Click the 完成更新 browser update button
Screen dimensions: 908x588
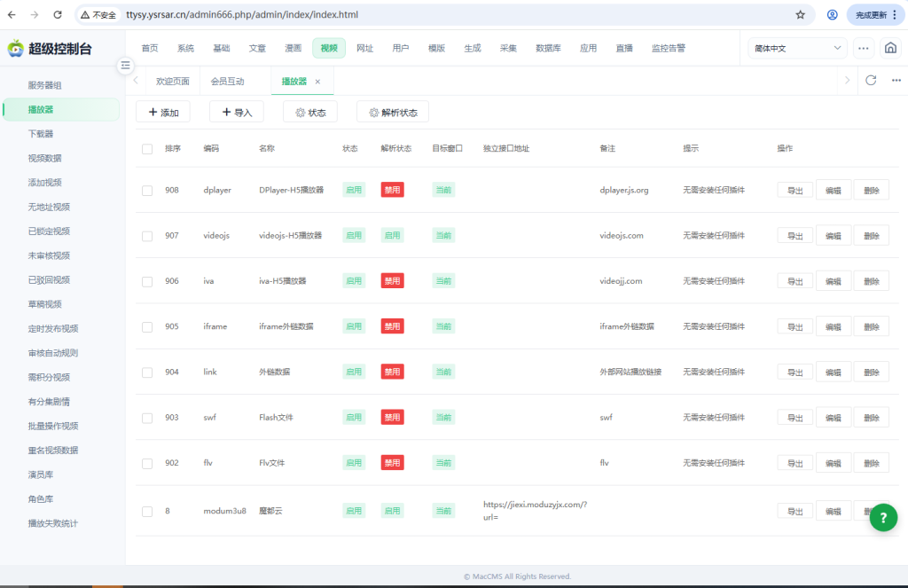(875, 15)
